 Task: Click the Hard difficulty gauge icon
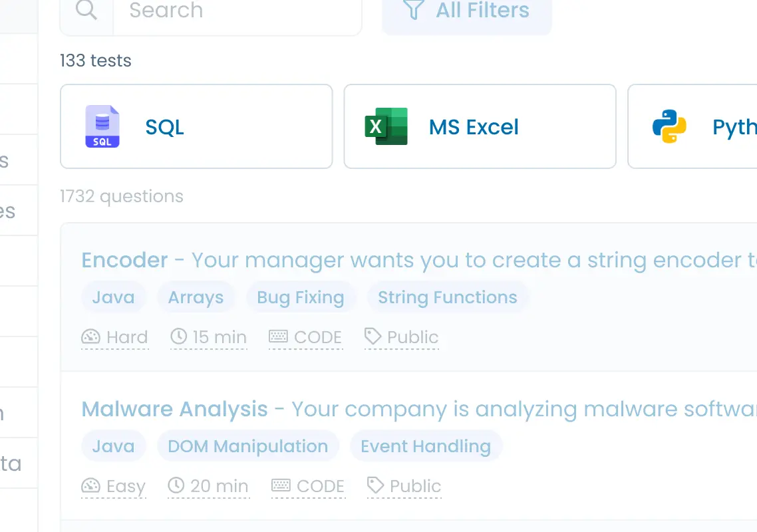[x=90, y=336]
